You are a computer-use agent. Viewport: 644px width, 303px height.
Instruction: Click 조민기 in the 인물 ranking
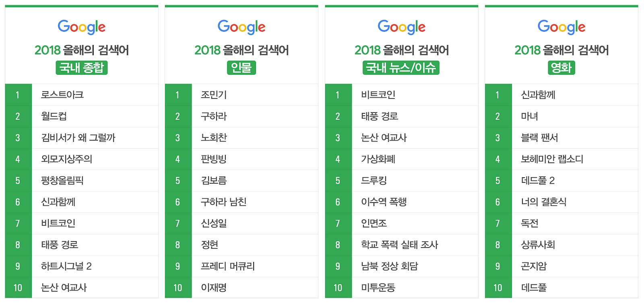pos(214,95)
